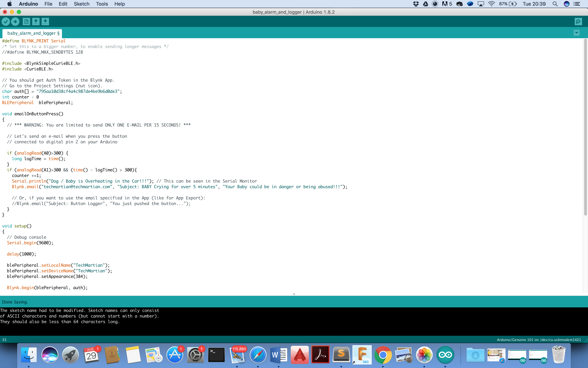Open Terminal from the Dock
The height and width of the screenshot is (368, 588).
[x=216, y=355]
